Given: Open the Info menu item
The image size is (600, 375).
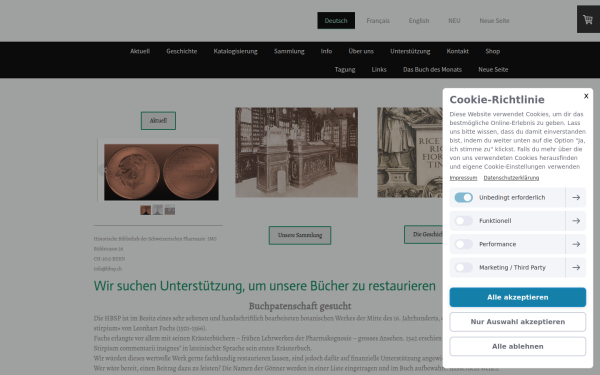Looking at the screenshot, I should click(326, 51).
